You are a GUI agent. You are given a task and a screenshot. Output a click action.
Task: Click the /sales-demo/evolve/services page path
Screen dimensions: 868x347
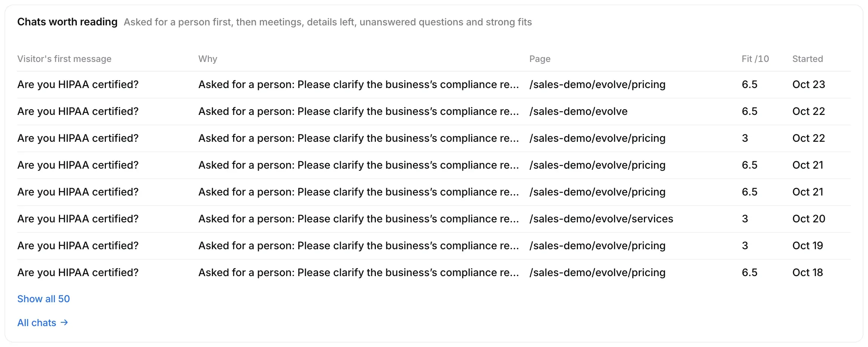(601, 219)
